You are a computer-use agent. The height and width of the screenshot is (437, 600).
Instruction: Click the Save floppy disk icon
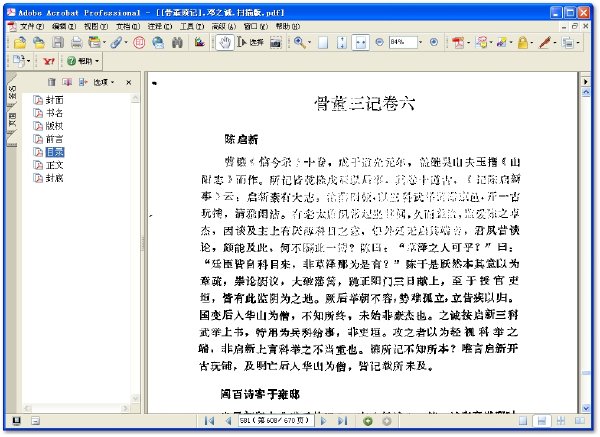(58, 42)
